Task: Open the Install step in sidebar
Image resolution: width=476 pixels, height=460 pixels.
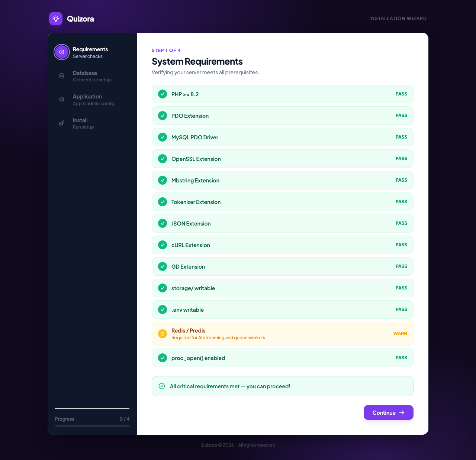Action: (92, 123)
